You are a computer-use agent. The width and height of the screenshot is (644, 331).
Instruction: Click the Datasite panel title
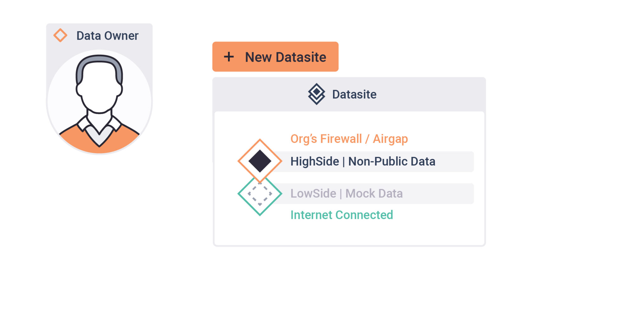pyautogui.click(x=354, y=94)
